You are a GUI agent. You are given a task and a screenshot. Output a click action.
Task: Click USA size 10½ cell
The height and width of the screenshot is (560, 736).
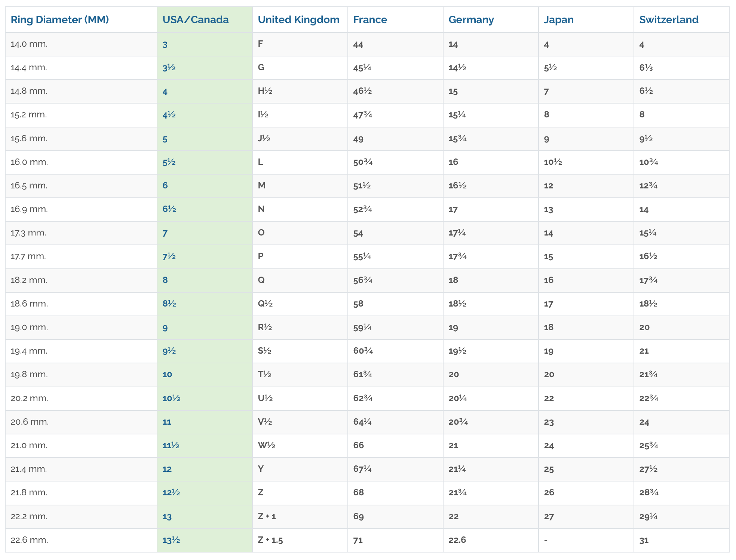tap(205, 399)
